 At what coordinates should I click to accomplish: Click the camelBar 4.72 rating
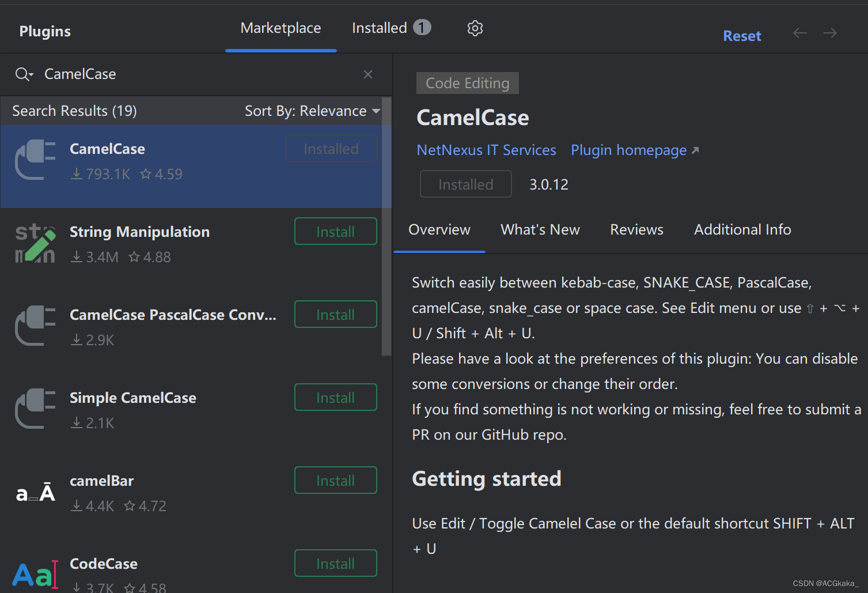[x=145, y=506]
